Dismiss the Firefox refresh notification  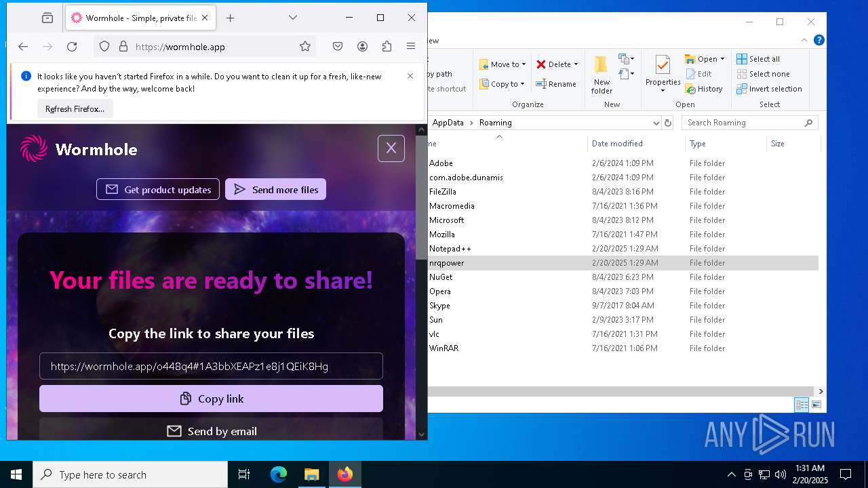[x=410, y=76]
